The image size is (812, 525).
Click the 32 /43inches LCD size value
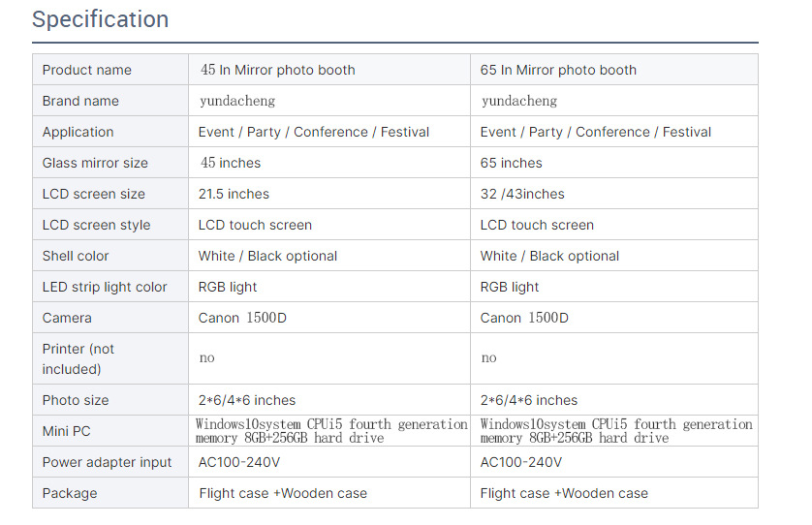point(522,194)
